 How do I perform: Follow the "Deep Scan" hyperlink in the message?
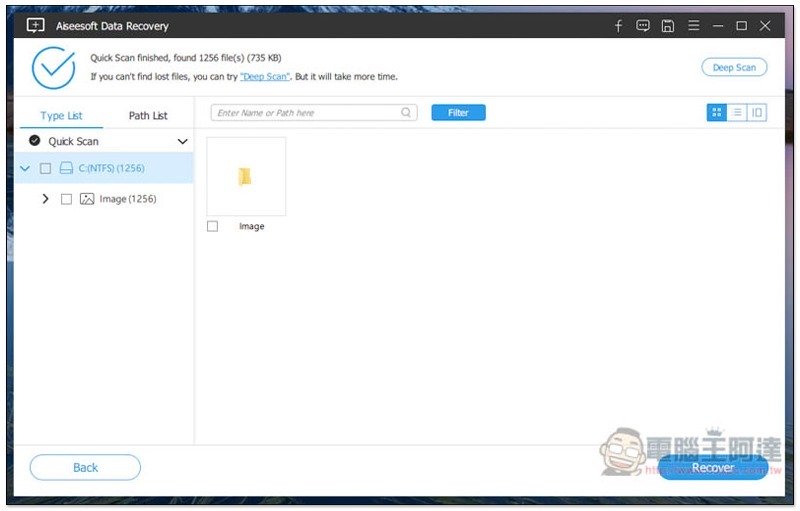click(265, 76)
